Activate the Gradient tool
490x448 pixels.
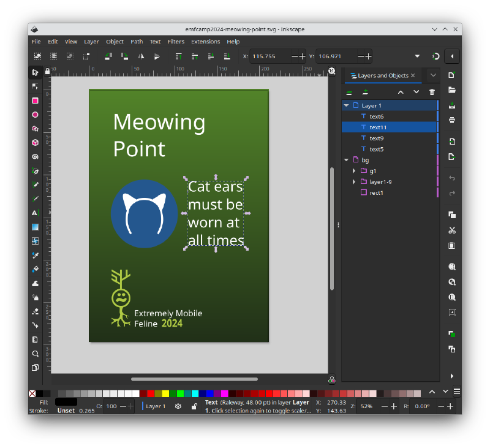click(x=35, y=227)
